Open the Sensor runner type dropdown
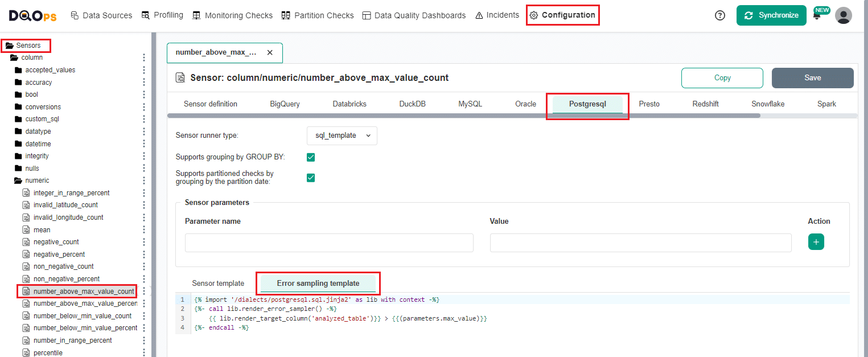Screen dimensions: 868x357 click(x=342, y=136)
